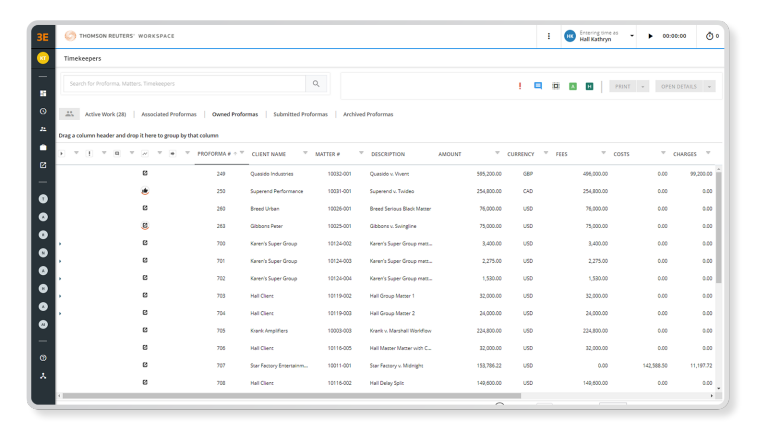The image size is (768, 432).
Task: Switch to the Archived Proformas tab
Action: tap(368, 114)
